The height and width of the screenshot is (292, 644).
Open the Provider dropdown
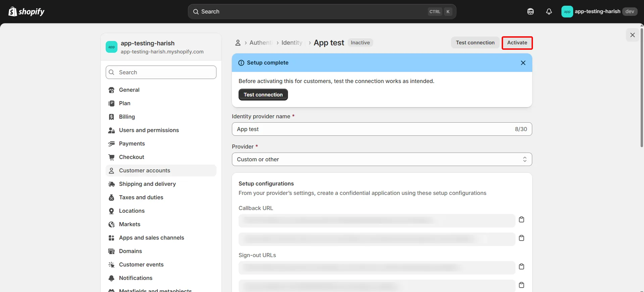tap(382, 159)
